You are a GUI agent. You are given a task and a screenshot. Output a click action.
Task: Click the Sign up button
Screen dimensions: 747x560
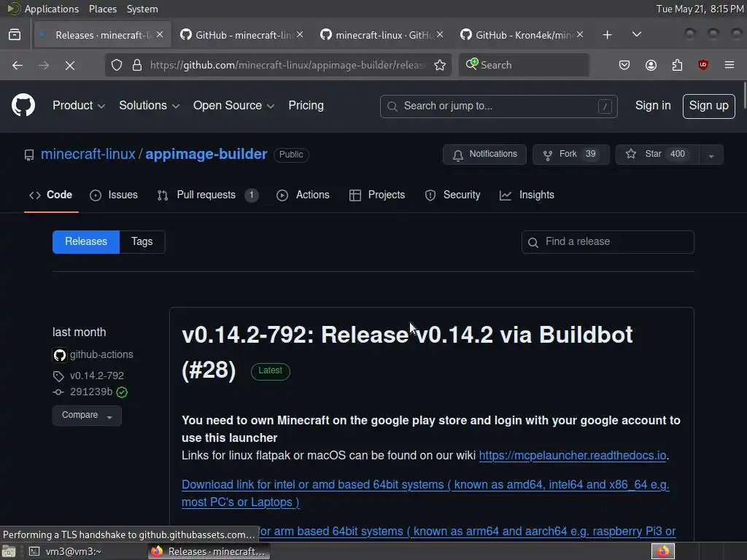tap(708, 106)
